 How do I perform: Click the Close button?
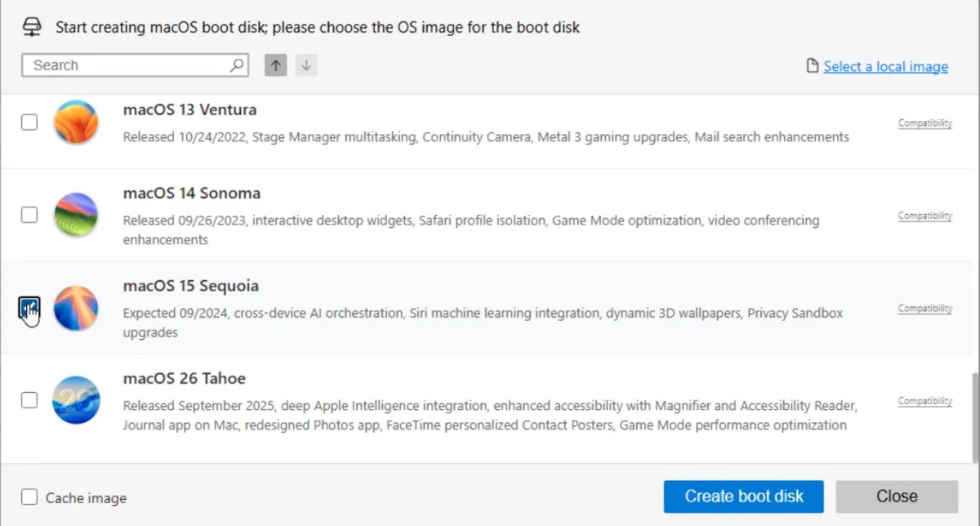point(897,496)
